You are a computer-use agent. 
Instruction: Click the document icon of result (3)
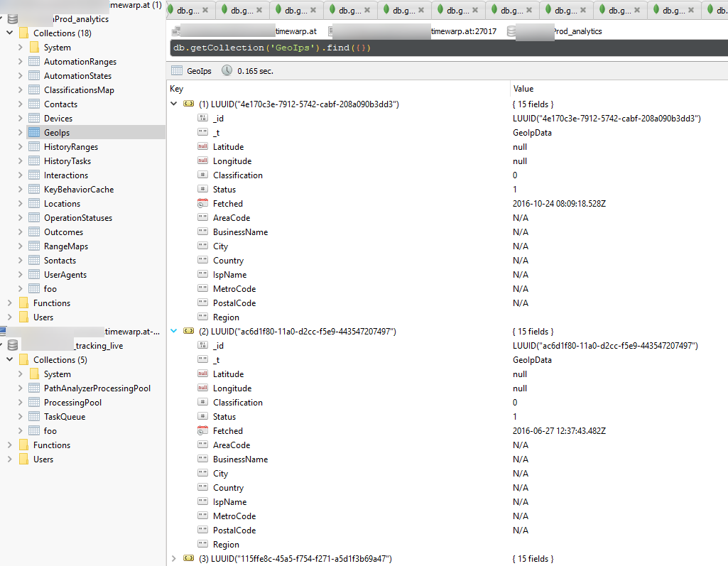click(188, 559)
